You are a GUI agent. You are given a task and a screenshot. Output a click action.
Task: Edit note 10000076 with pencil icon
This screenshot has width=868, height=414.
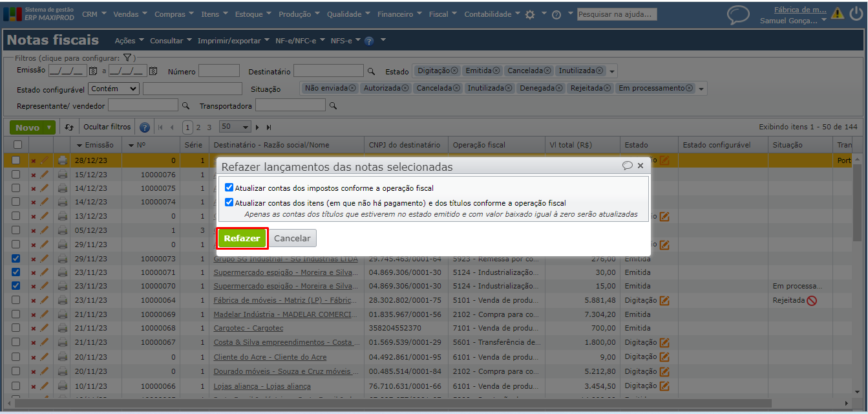[x=45, y=175]
